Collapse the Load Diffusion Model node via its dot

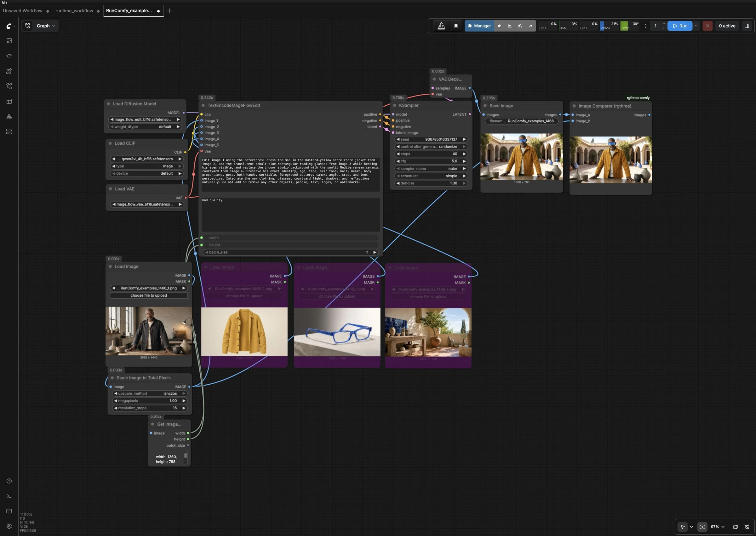(x=108, y=104)
